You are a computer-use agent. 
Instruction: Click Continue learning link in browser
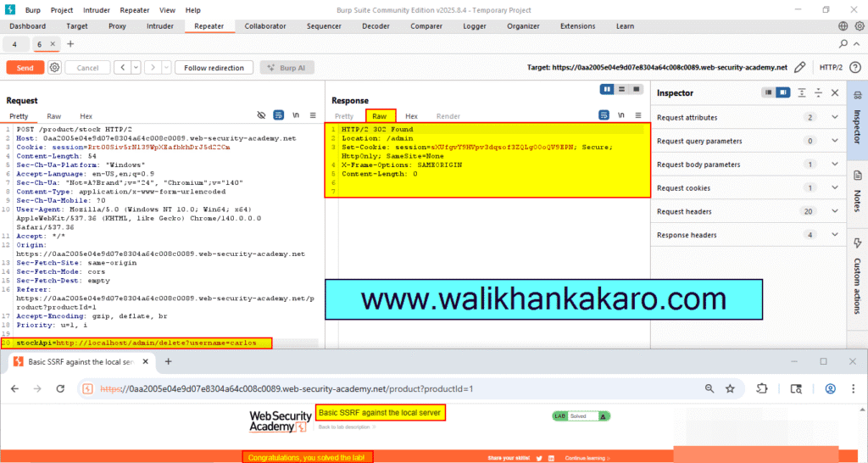point(587,458)
